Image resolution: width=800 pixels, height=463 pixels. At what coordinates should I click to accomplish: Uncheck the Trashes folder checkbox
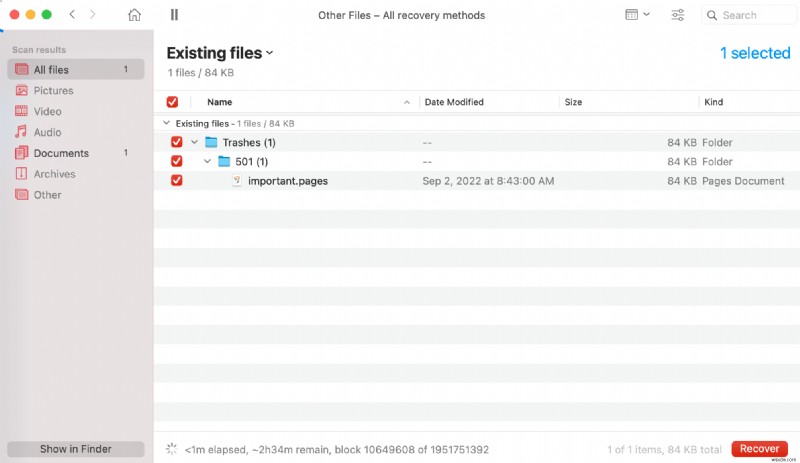(177, 142)
